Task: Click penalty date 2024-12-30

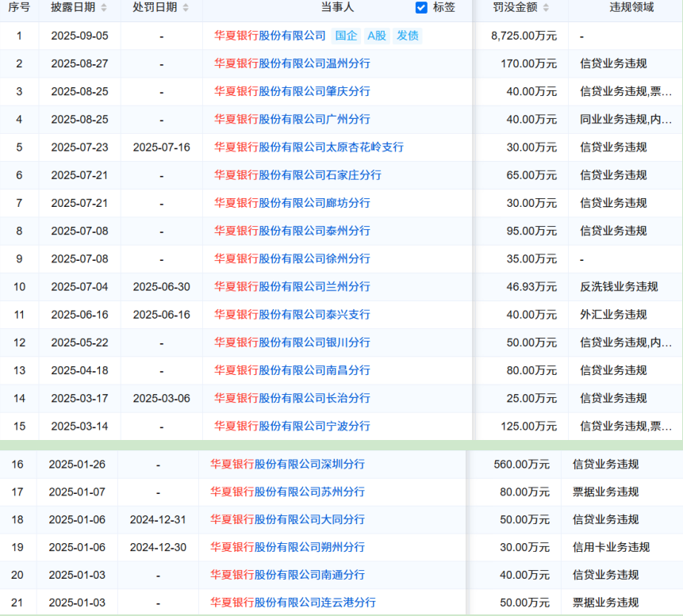Action: point(158,547)
